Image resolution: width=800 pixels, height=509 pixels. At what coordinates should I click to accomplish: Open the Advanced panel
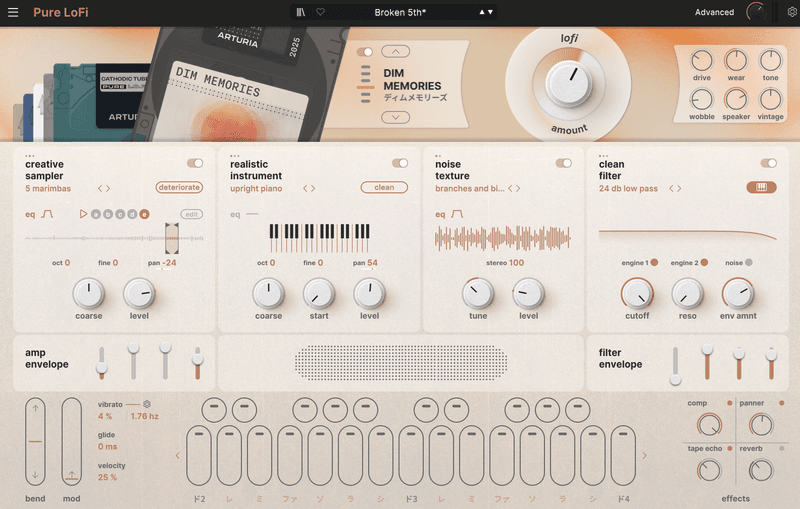pyautogui.click(x=714, y=12)
